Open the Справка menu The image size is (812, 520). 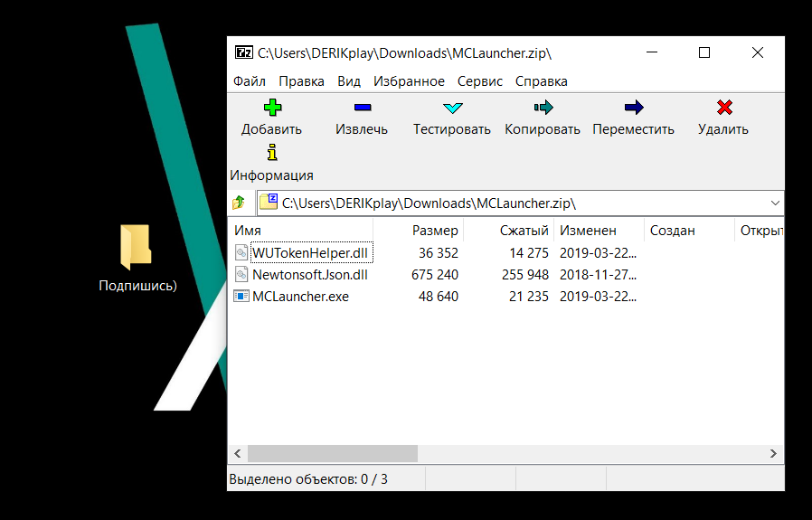[x=541, y=81]
